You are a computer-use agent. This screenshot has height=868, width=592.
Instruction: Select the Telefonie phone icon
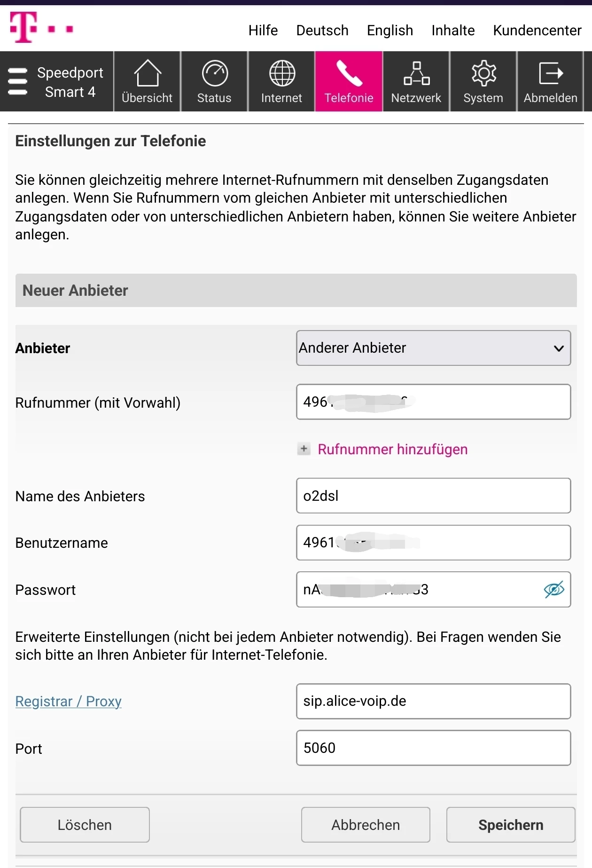[x=349, y=74]
